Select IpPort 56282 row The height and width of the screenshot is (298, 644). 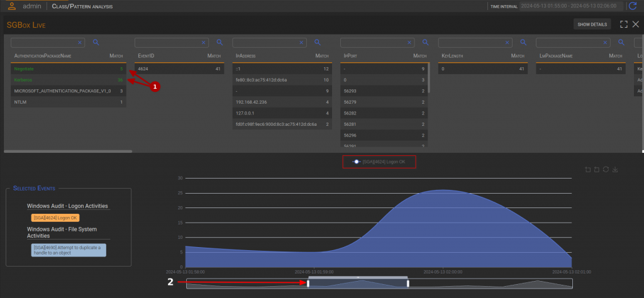tap(384, 113)
